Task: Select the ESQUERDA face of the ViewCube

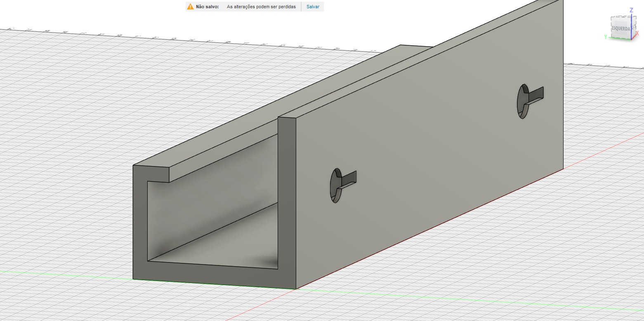Action: 620,28
